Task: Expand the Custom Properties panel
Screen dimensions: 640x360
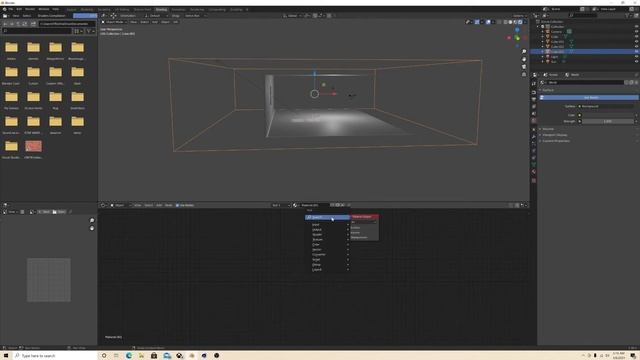Action: [x=555, y=141]
